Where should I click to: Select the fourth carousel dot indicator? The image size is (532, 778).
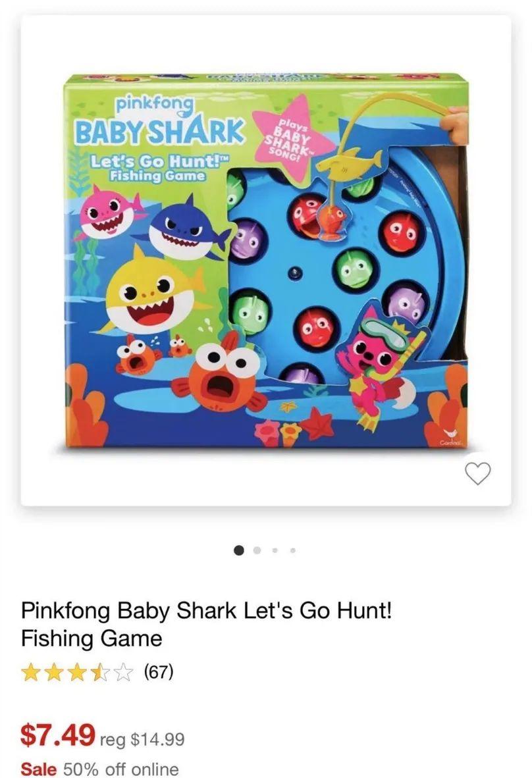coord(293,550)
